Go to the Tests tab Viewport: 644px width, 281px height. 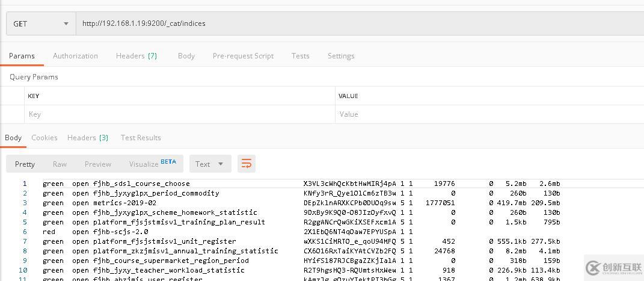pos(300,56)
